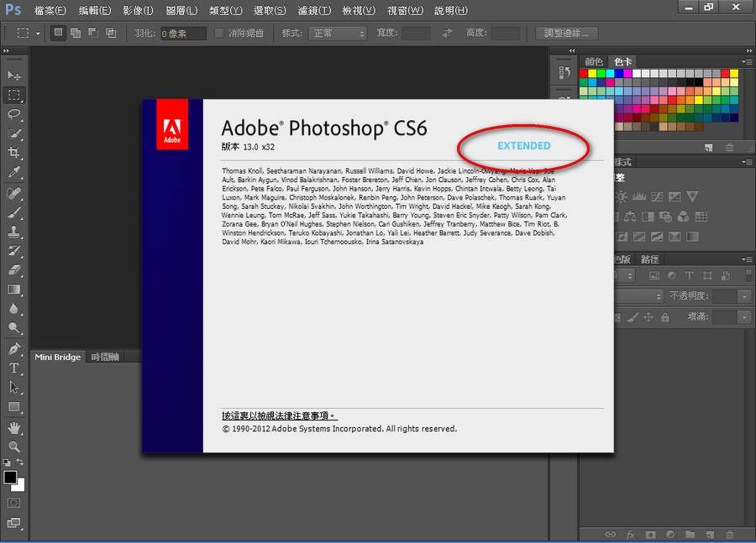Select the Quick Selection tool

[x=14, y=133]
